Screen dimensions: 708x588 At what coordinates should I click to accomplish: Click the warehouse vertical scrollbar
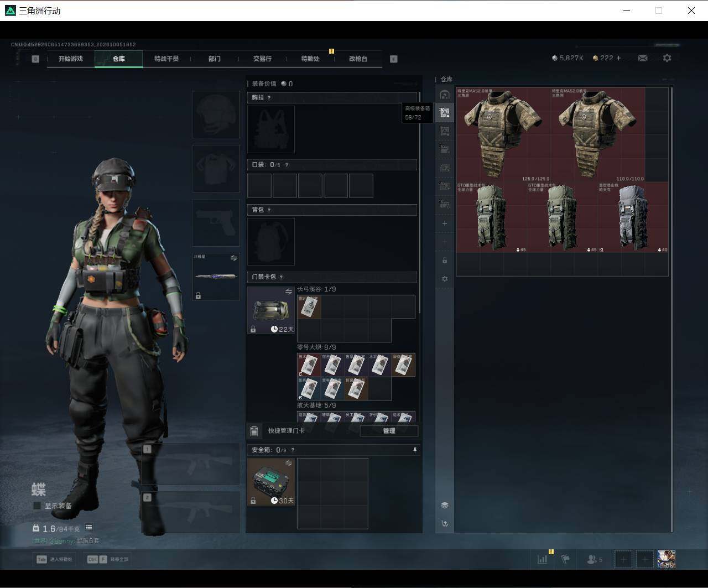point(672,309)
